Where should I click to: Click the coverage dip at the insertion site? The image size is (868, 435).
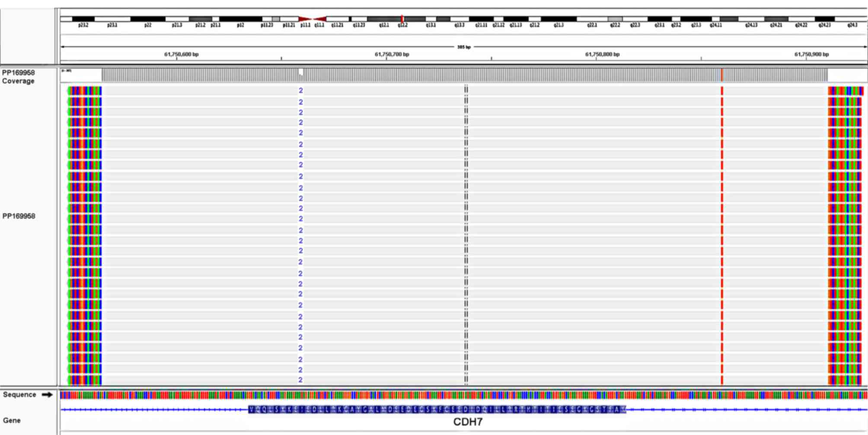click(x=301, y=72)
